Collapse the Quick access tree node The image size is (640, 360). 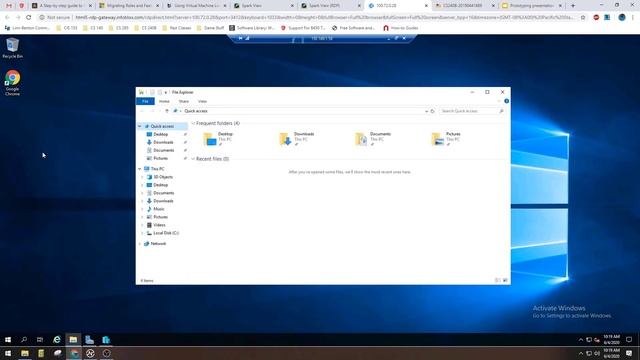pyautogui.click(x=140, y=127)
